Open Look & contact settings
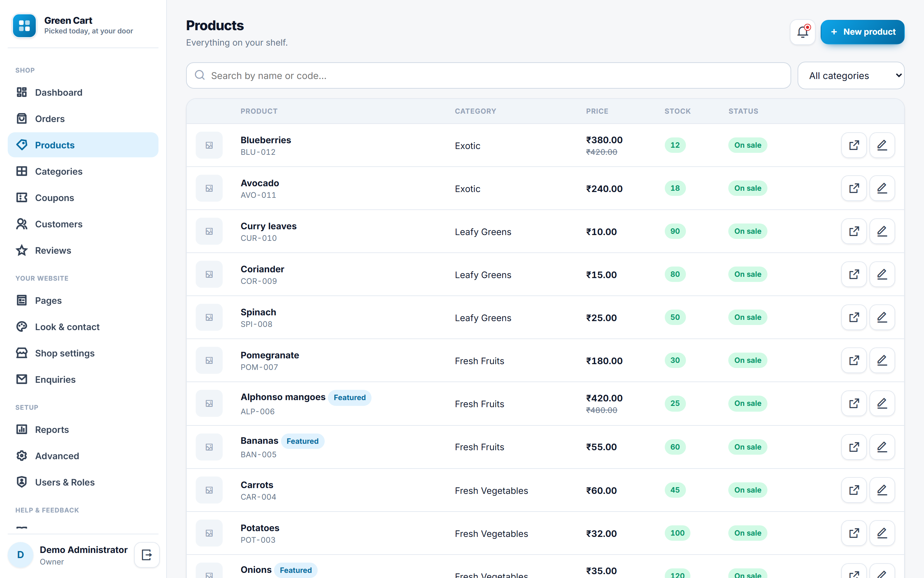The width and height of the screenshot is (924, 578). click(83, 327)
